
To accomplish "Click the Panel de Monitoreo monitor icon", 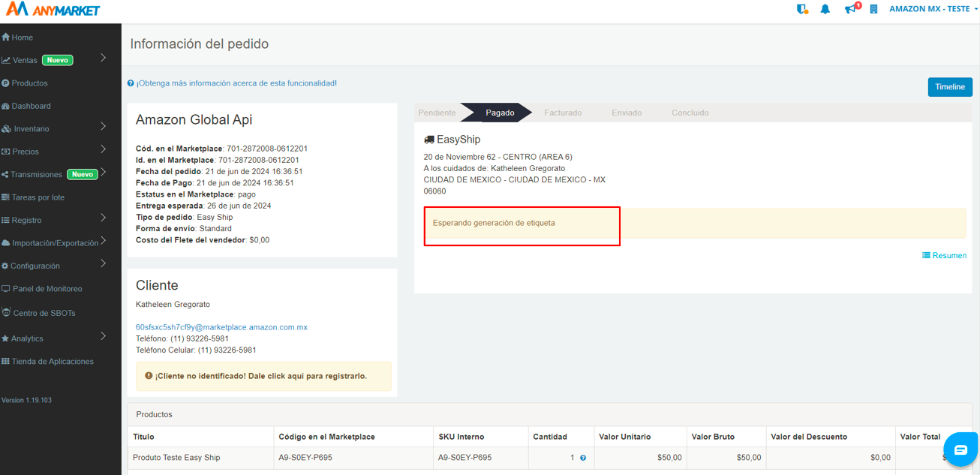I will click(x=6, y=289).
